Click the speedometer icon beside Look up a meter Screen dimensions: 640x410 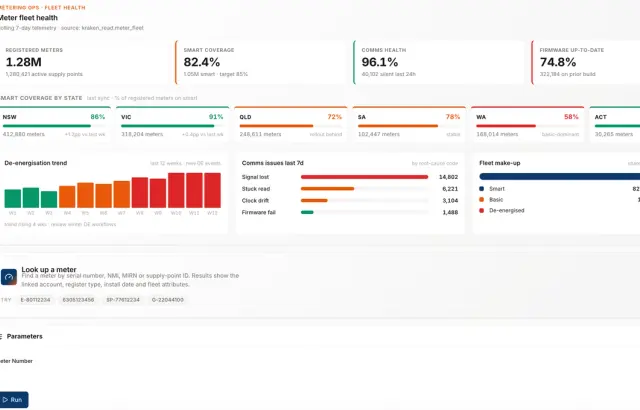[9, 277]
